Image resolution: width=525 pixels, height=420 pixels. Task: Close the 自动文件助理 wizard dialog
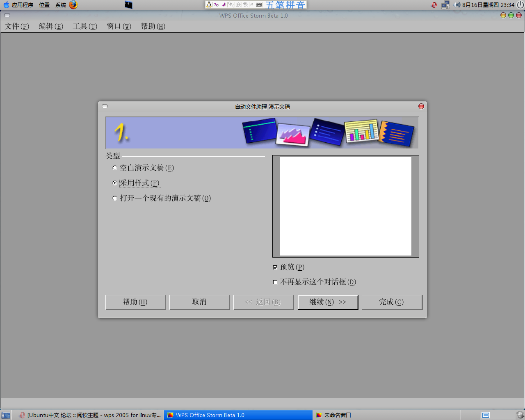pos(421,106)
